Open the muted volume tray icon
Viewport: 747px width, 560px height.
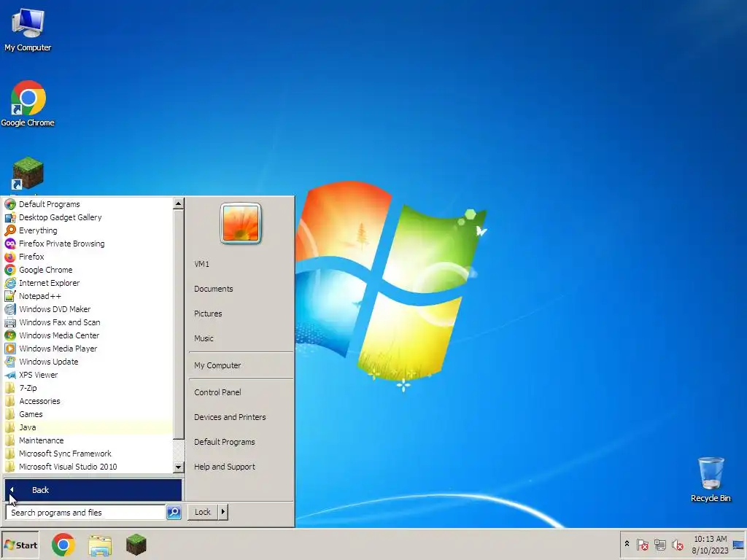pyautogui.click(x=677, y=544)
